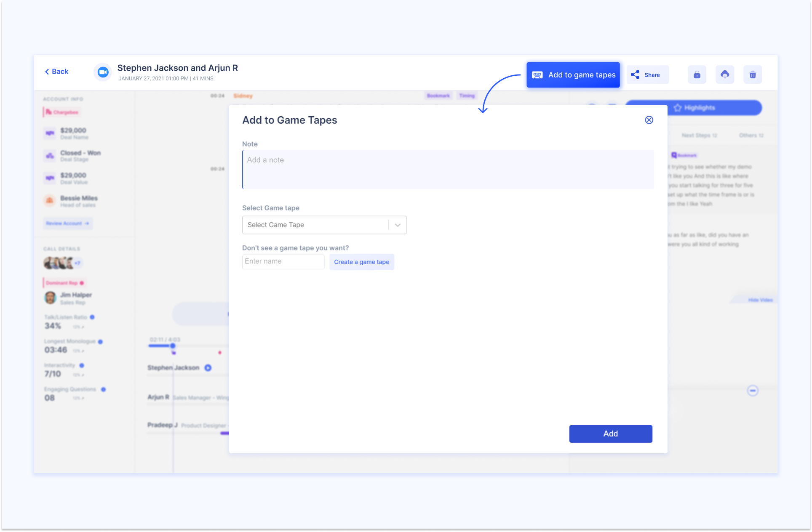Click Longest Monologue info dot
This screenshot has width=812, height=532.
tap(100, 342)
